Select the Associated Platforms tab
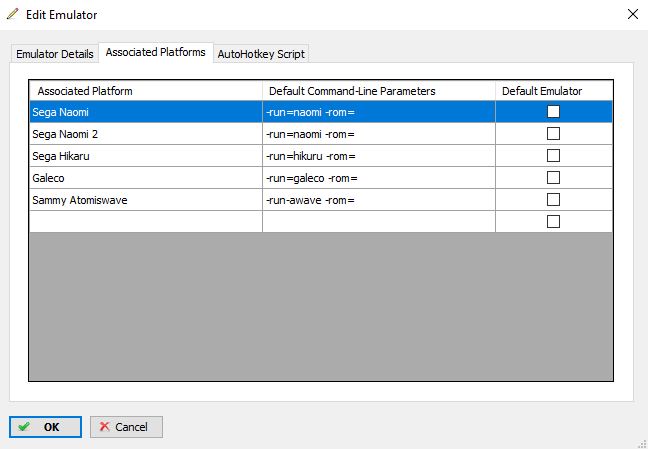This screenshot has height=449, width=648. coord(156,52)
